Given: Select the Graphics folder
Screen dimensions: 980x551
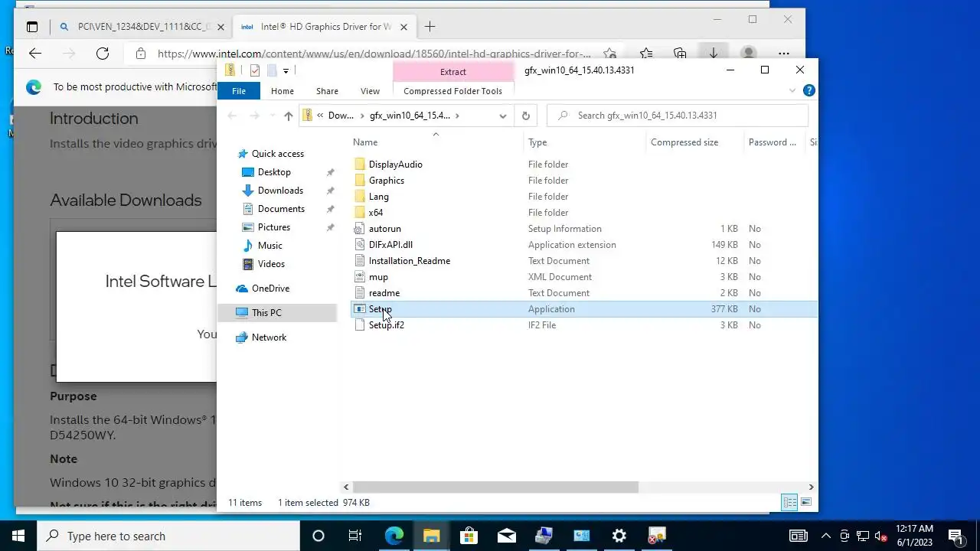Looking at the screenshot, I should tap(387, 181).
